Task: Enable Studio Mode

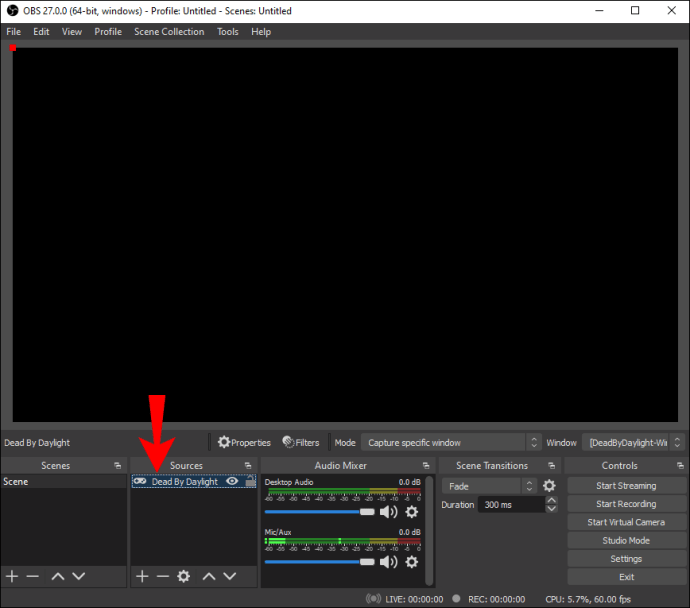Action: tap(626, 540)
